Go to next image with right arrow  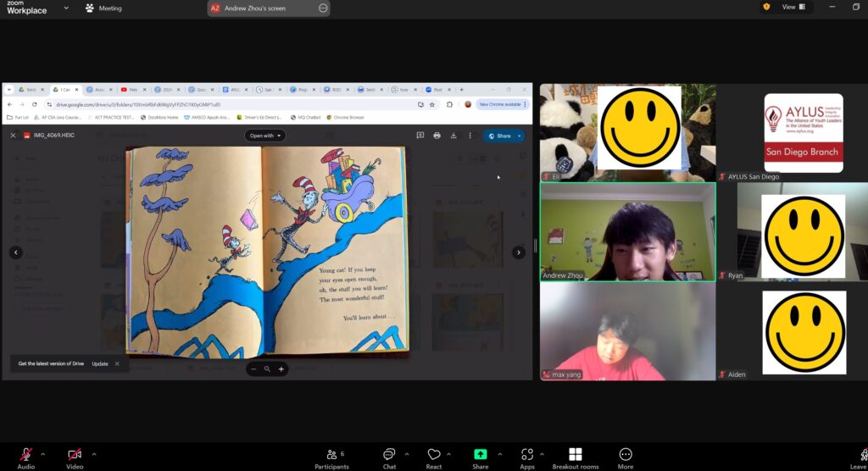519,252
